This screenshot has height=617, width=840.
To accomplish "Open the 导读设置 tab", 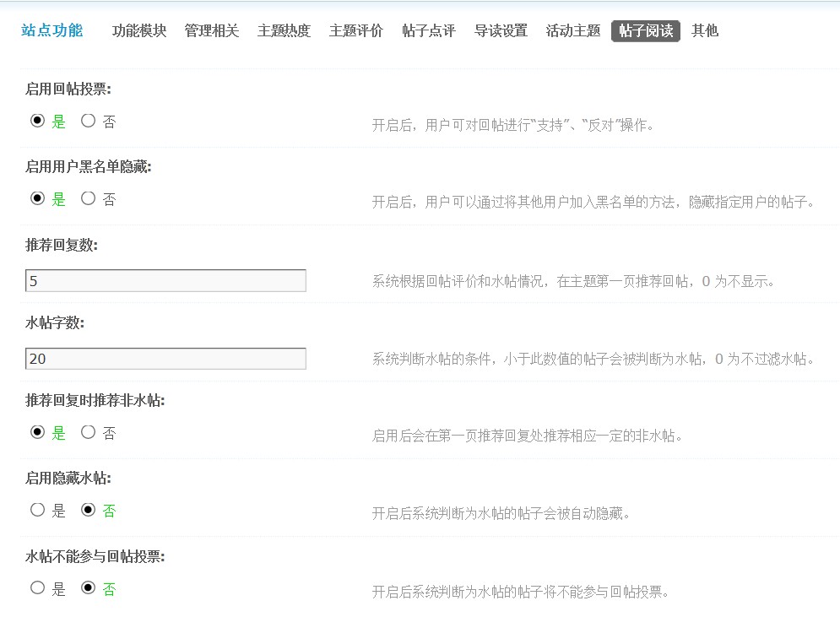I will coord(501,30).
